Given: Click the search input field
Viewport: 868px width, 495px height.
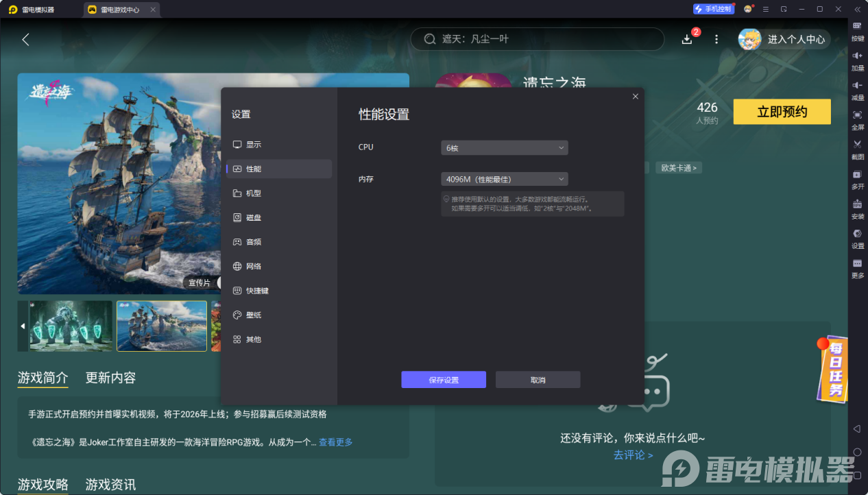Looking at the screenshot, I should click(x=542, y=39).
